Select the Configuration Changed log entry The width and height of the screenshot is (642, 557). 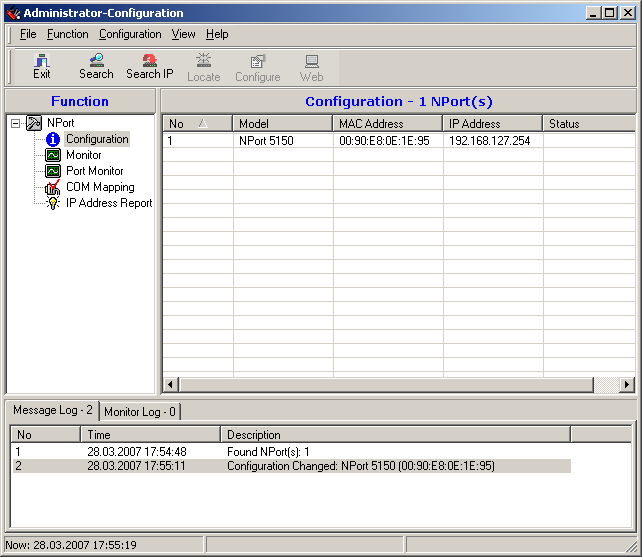coord(360,466)
